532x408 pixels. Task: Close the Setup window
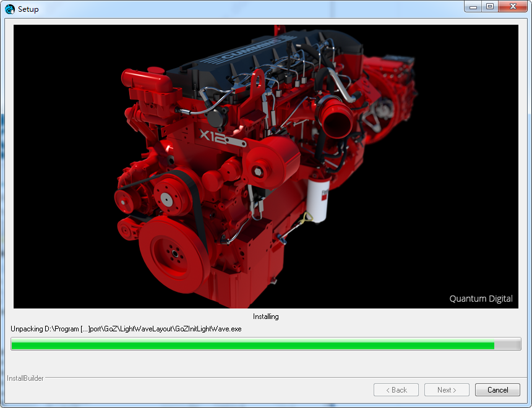click(x=513, y=6)
